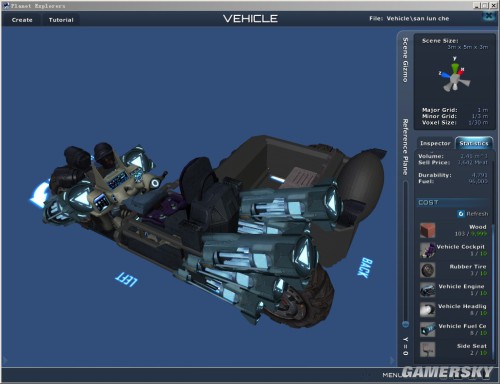Click the Rubber Tire icon
The width and height of the screenshot is (500, 384).
[427, 270]
